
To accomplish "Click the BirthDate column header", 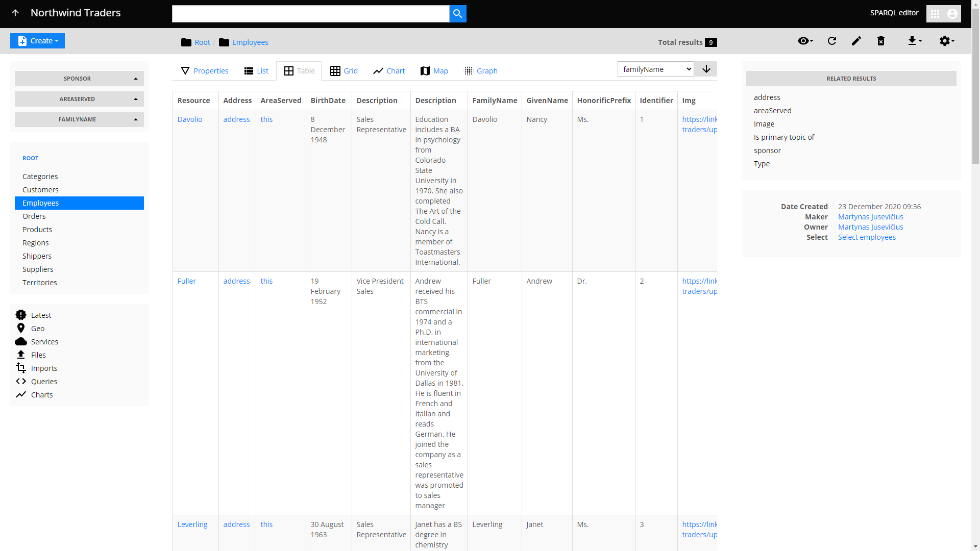I will [x=328, y=101].
